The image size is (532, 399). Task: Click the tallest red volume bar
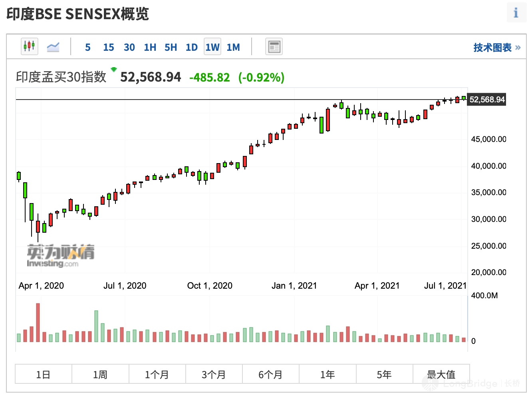(x=38, y=322)
